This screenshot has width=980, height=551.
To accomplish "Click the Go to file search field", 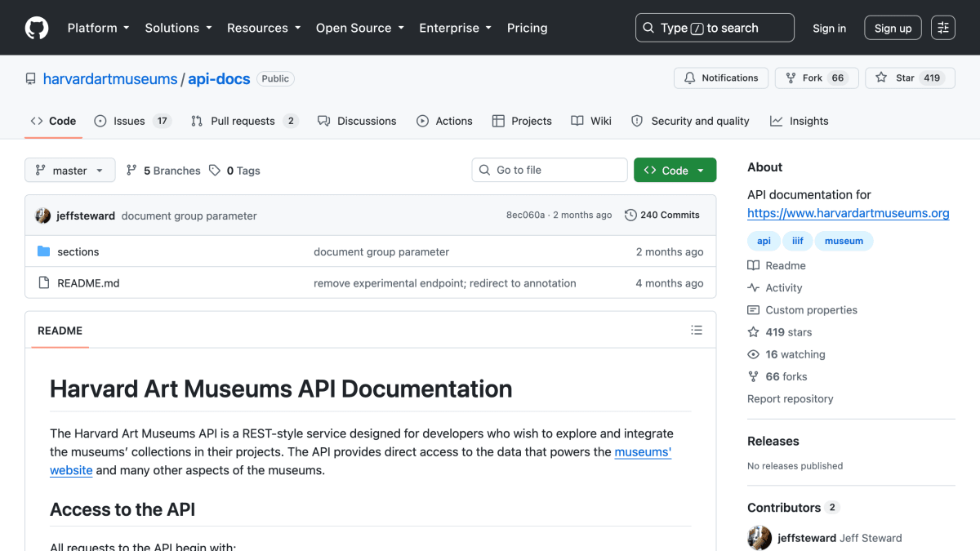I will coord(550,170).
